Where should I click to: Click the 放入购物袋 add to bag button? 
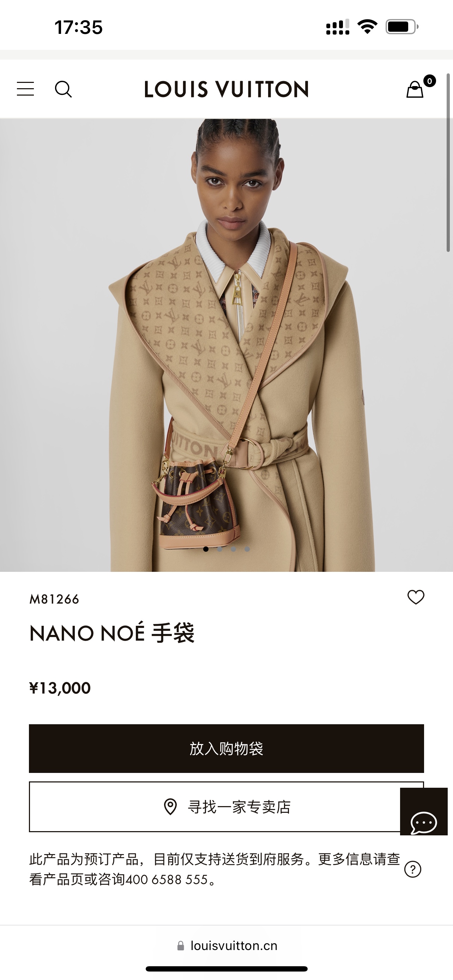click(x=226, y=748)
